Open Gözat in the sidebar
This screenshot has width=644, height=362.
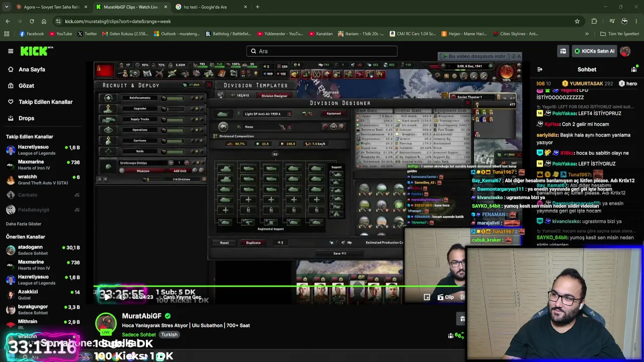pos(26,85)
